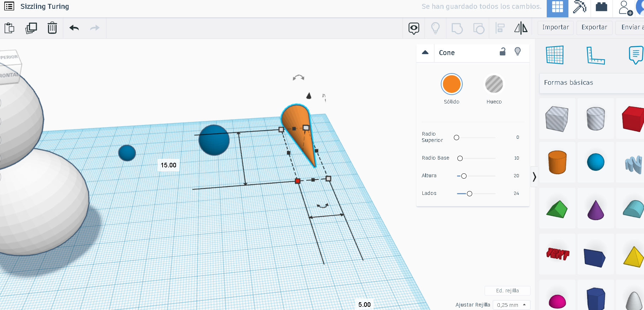Open the view-all camera icon
Viewport: 644px width, 310px height.
point(414,28)
